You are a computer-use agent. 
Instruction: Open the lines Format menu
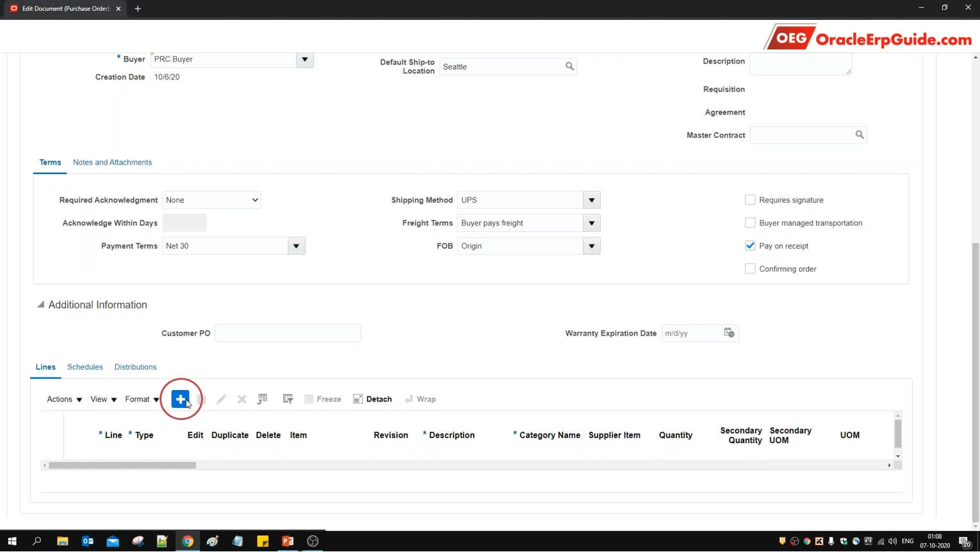(x=142, y=399)
